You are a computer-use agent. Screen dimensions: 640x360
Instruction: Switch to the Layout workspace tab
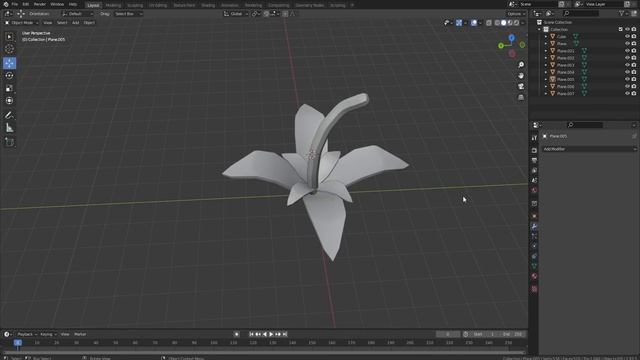coord(93,5)
